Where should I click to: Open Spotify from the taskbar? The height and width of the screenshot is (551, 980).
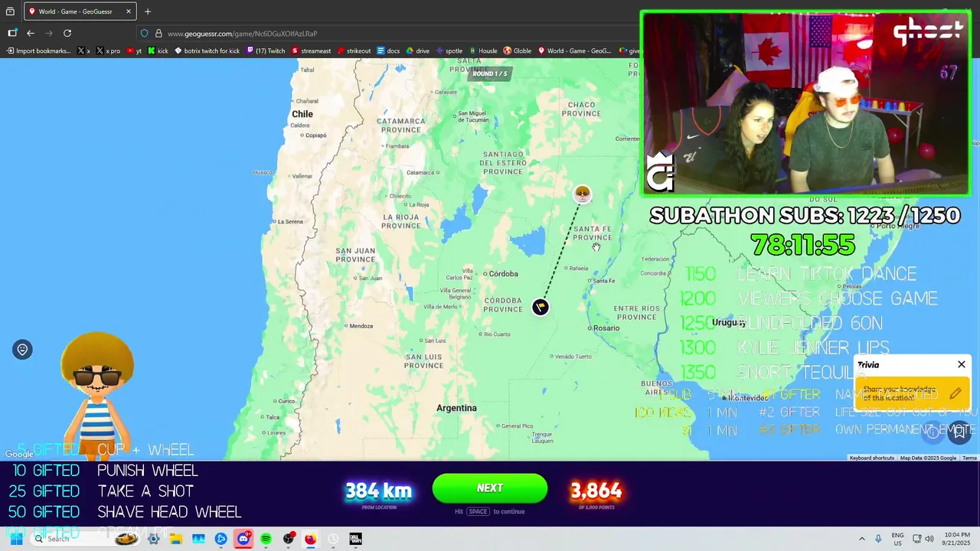pos(266,539)
